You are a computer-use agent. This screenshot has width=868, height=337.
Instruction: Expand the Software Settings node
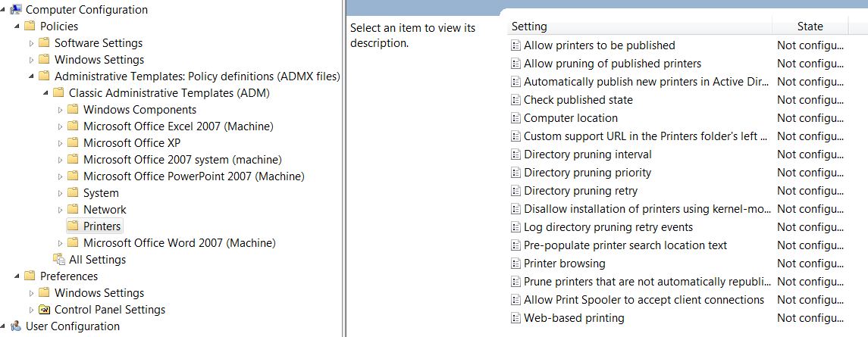coord(32,43)
